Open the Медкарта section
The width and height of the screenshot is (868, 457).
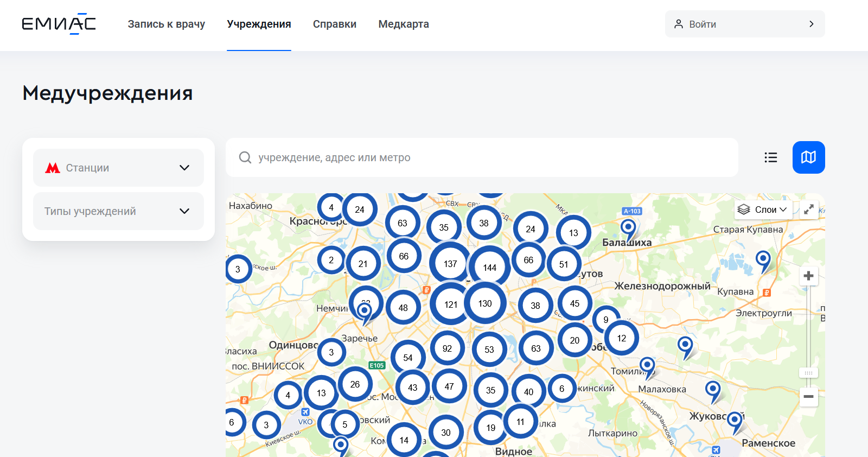pyautogui.click(x=404, y=24)
